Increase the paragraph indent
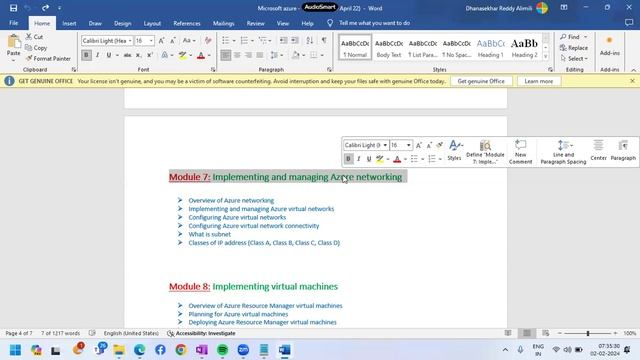Screen dimensions: 640x360 click(x=294, y=40)
